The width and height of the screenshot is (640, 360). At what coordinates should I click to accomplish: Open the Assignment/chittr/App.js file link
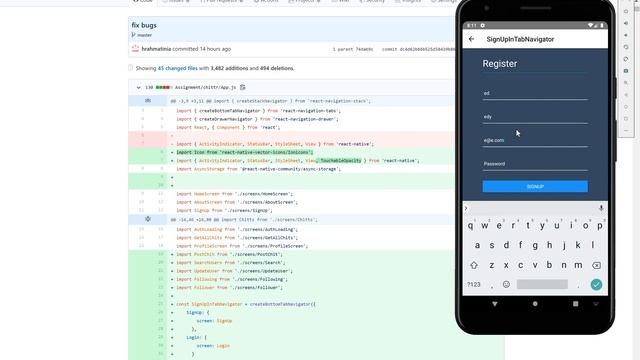pos(205,87)
